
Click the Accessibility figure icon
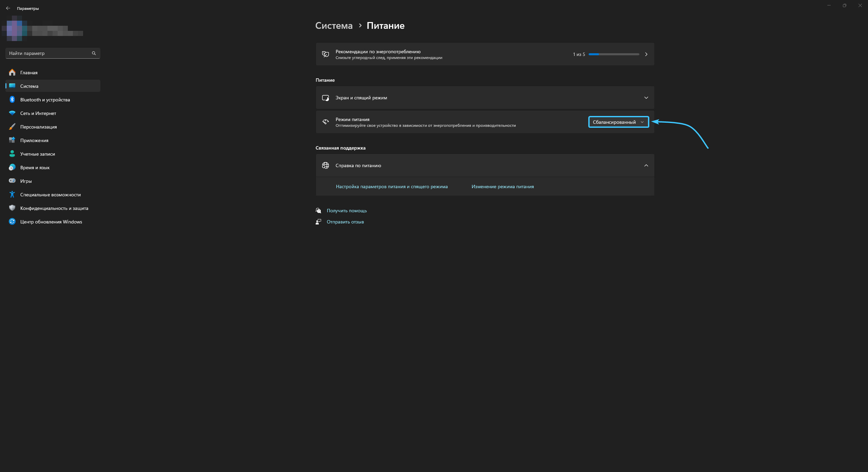coord(12,194)
